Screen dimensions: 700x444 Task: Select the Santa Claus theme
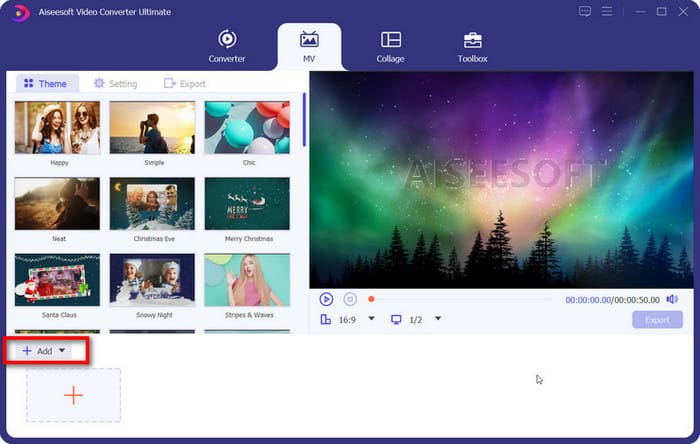(x=57, y=280)
